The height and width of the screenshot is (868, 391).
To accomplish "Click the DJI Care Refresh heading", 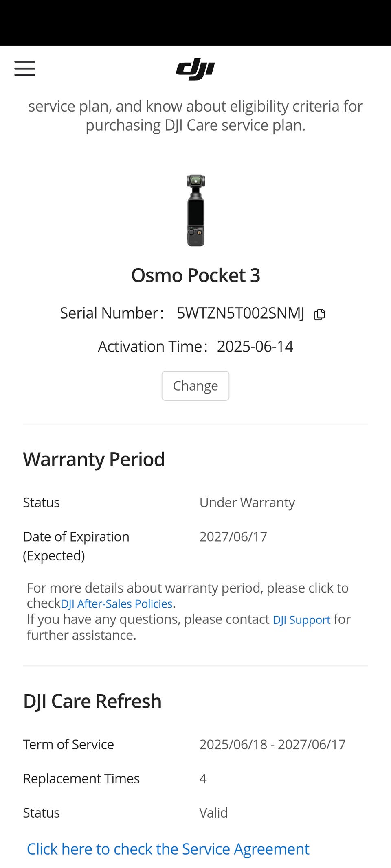I will 92,701.
